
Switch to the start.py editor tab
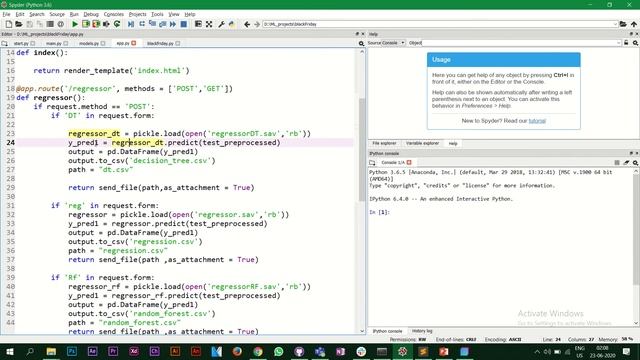21,43
